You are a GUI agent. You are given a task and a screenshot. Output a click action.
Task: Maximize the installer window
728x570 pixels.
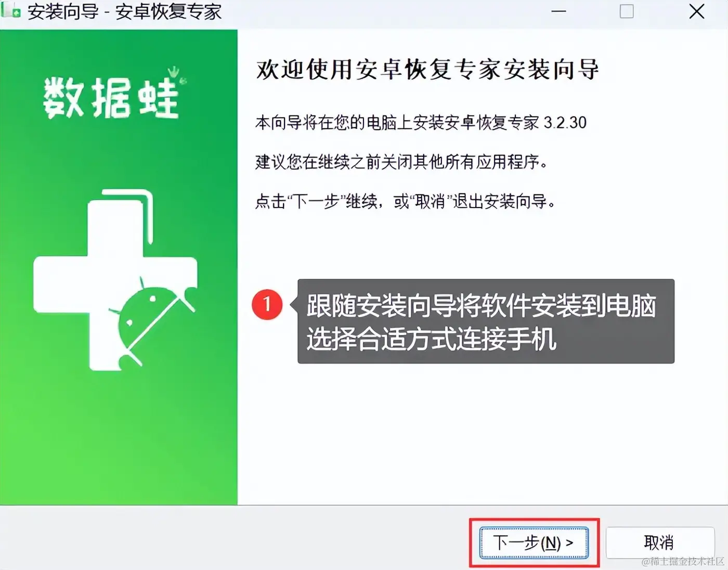click(x=627, y=11)
